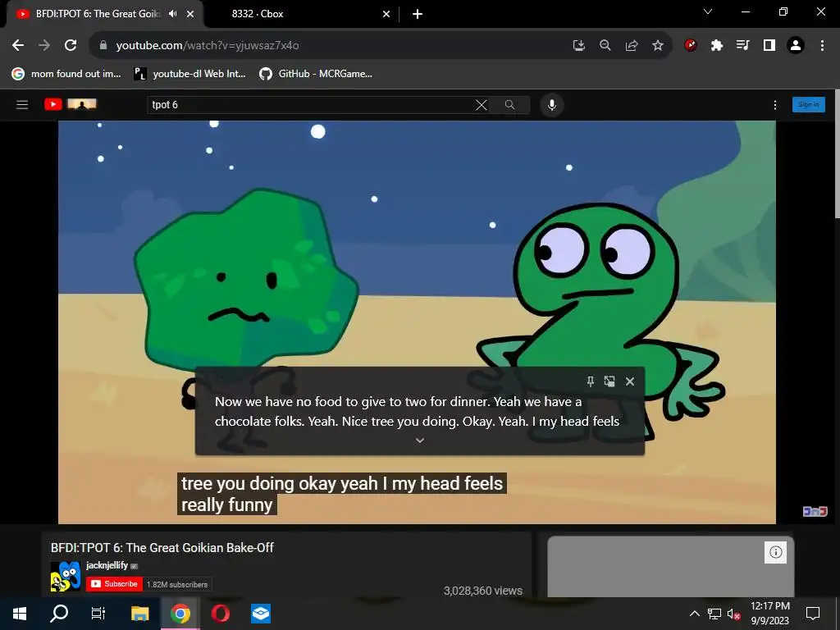Viewport: 840px width, 630px height.
Task: Open the muted volume tray icon
Action: click(734, 614)
